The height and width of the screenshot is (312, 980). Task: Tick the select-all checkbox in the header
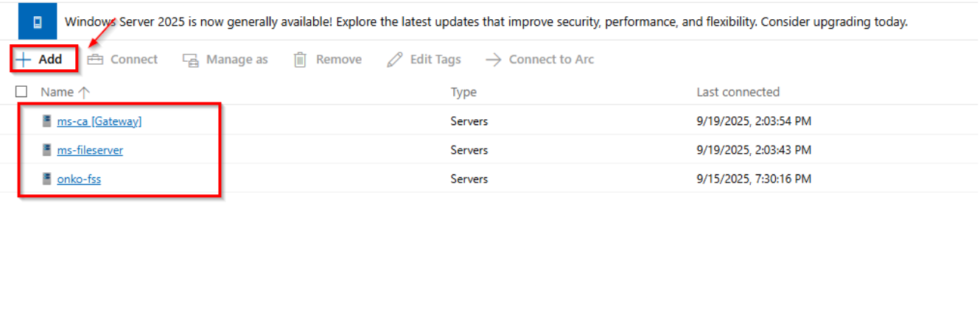21,92
